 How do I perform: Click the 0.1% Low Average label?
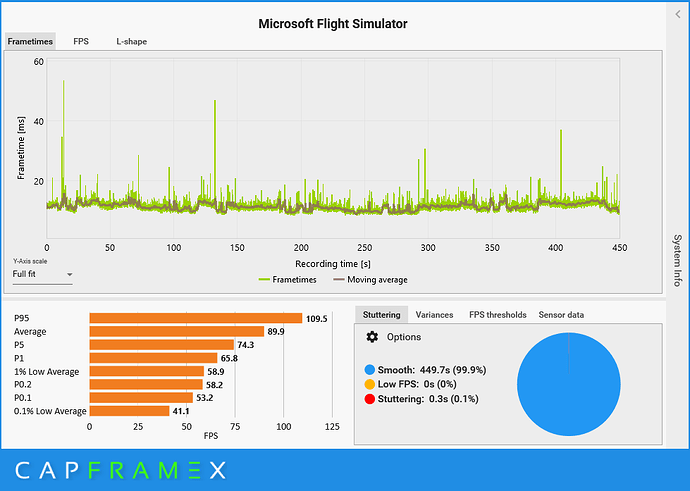[x=50, y=411]
